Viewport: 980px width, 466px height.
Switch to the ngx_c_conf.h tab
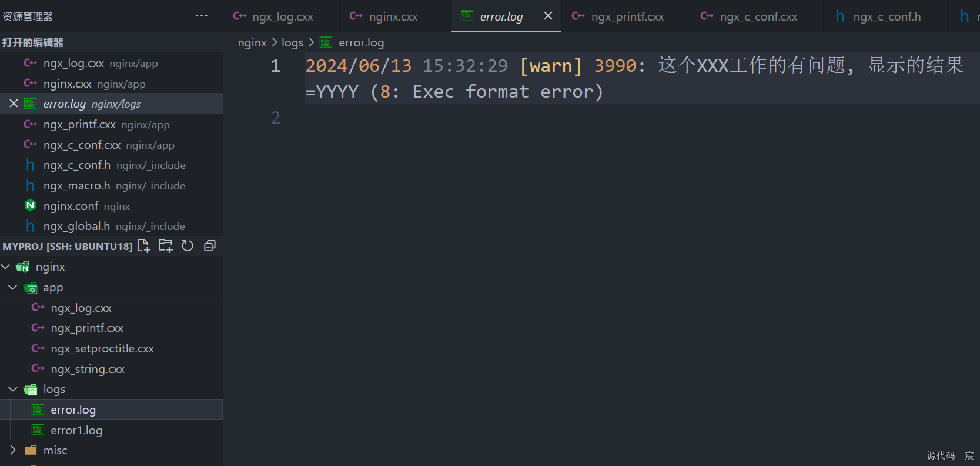coord(885,16)
